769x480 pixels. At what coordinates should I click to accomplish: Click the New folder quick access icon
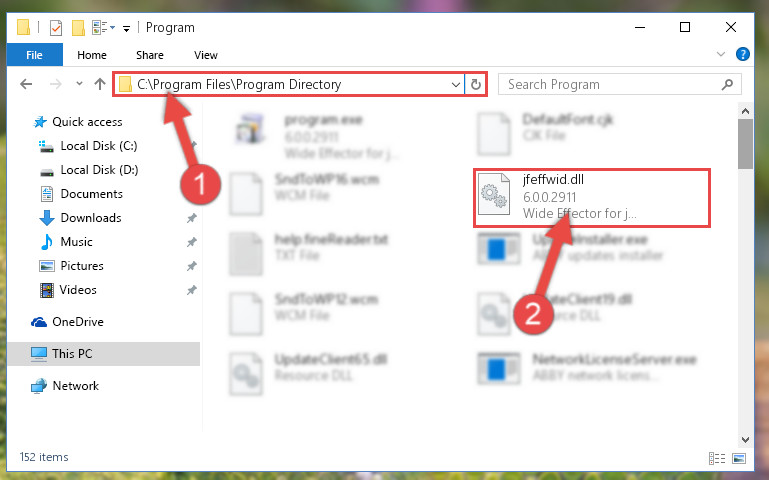coord(78,28)
